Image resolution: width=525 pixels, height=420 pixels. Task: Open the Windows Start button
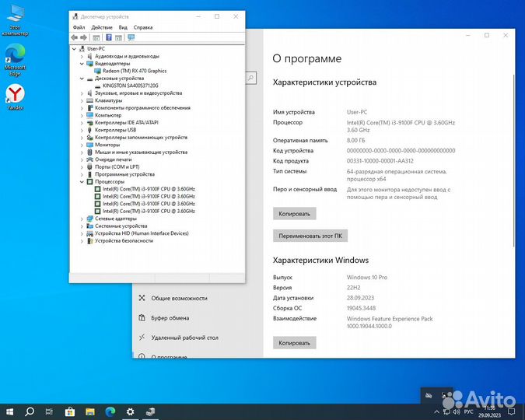pyautogui.click(x=9, y=411)
